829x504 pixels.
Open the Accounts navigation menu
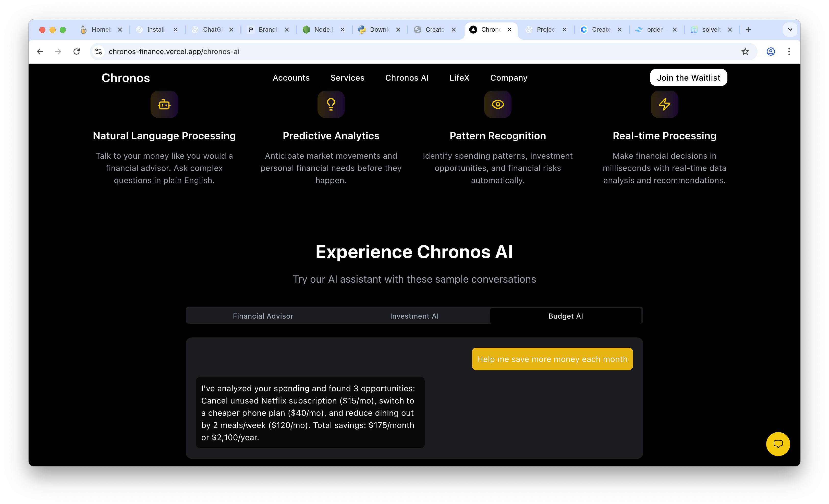coord(291,78)
